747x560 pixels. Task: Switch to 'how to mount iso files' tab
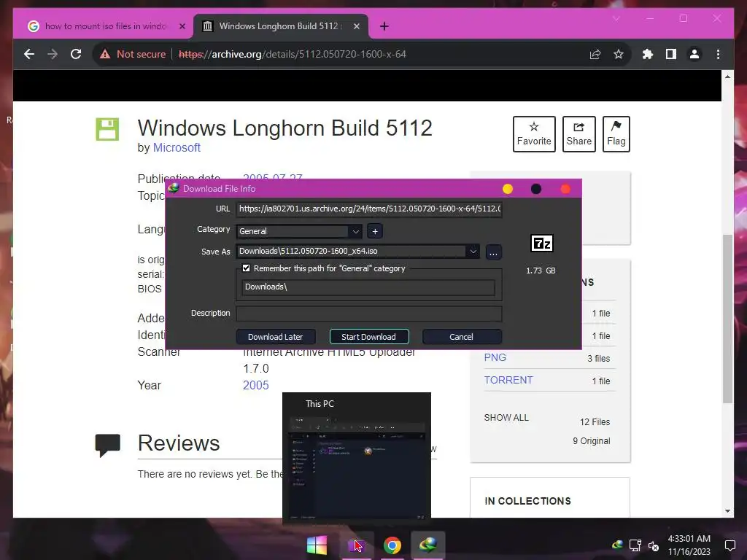(x=105, y=26)
